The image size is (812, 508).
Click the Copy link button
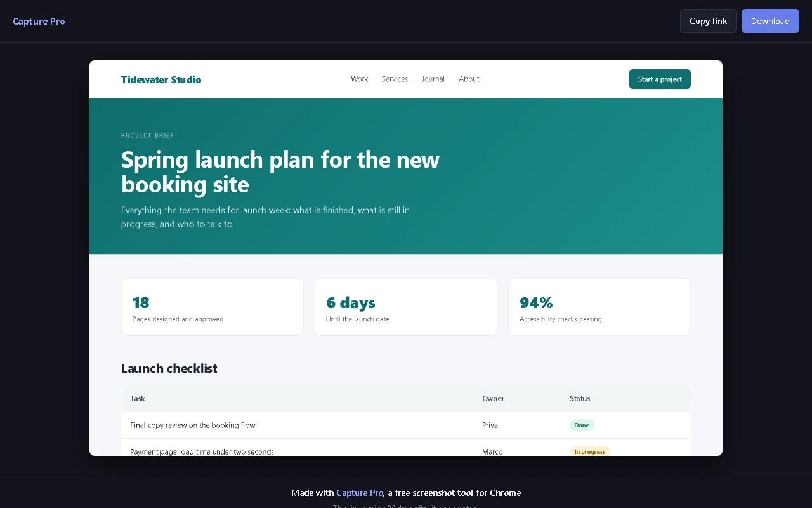[x=708, y=21]
